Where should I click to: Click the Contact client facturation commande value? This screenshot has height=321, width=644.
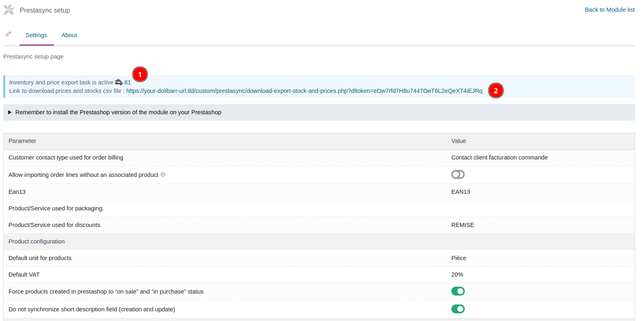(x=499, y=157)
